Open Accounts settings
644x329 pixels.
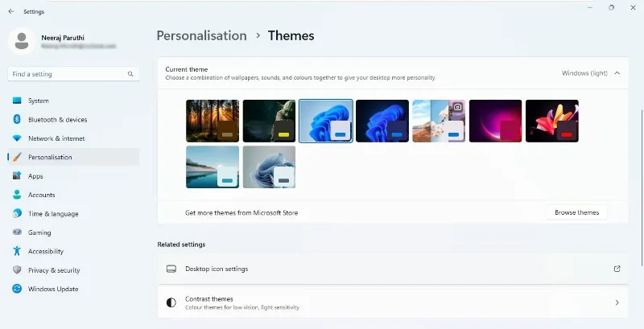pyautogui.click(x=73, y=195)
